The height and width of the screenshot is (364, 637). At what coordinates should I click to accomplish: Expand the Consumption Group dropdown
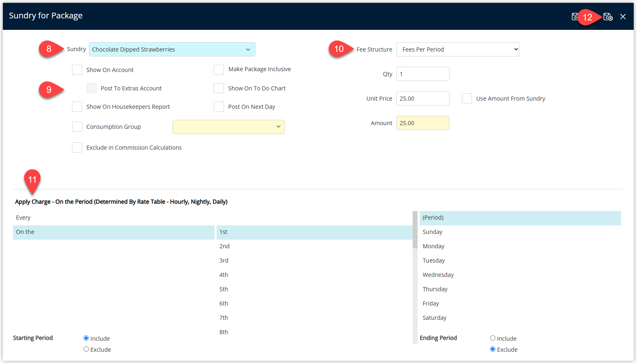click(x=228, y=127)
